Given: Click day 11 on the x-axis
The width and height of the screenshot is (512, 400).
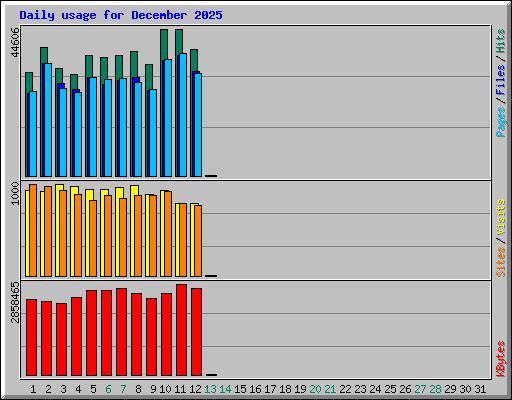Looking at the screenshot, I should (180, 389).
